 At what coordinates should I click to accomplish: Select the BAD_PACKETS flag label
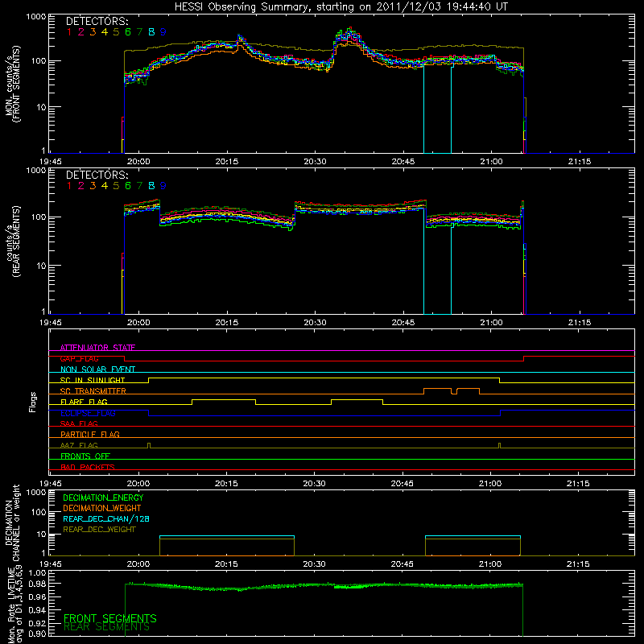click(x=88, y=467)
